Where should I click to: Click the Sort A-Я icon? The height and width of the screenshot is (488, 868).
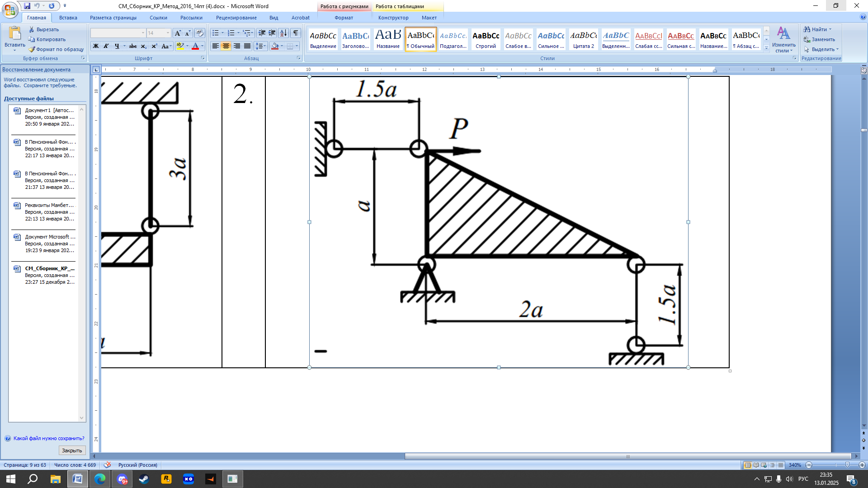(283, 33)
